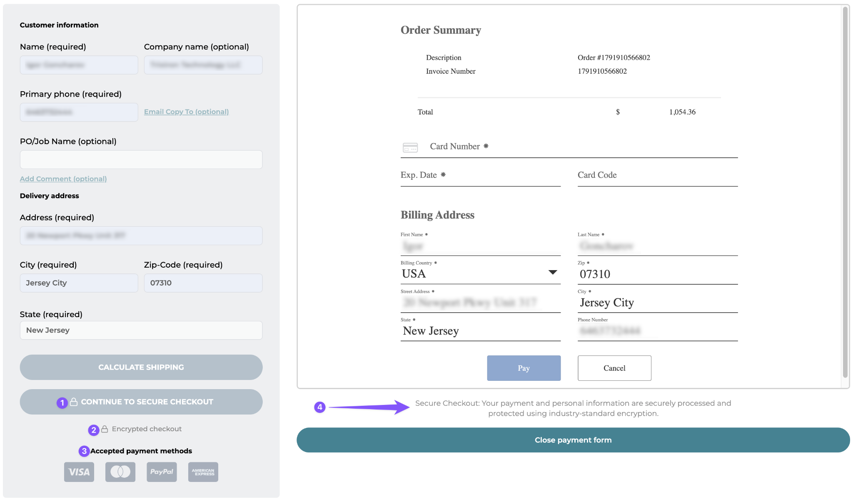Click the payment form vertical scrollbar
Viewport: 853px width, 504px height.
click(845, 192)
